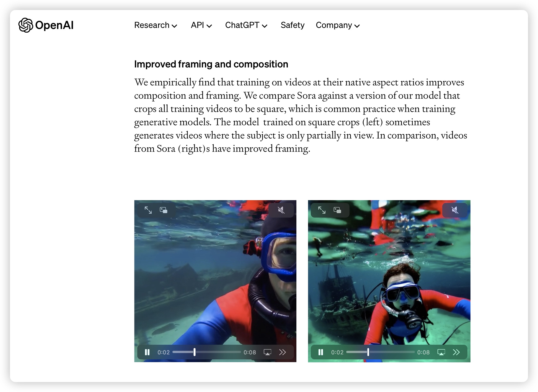Open the API dropdown menu
Image resolution: width=538 pixels, height=392 pixels.
coord(201,25)
